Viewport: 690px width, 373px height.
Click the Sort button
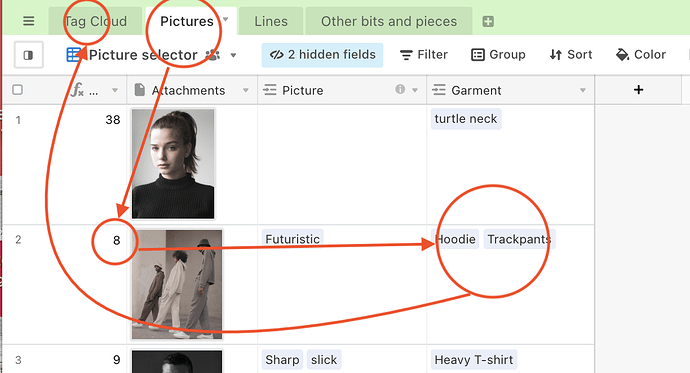[x=571, y=55]
